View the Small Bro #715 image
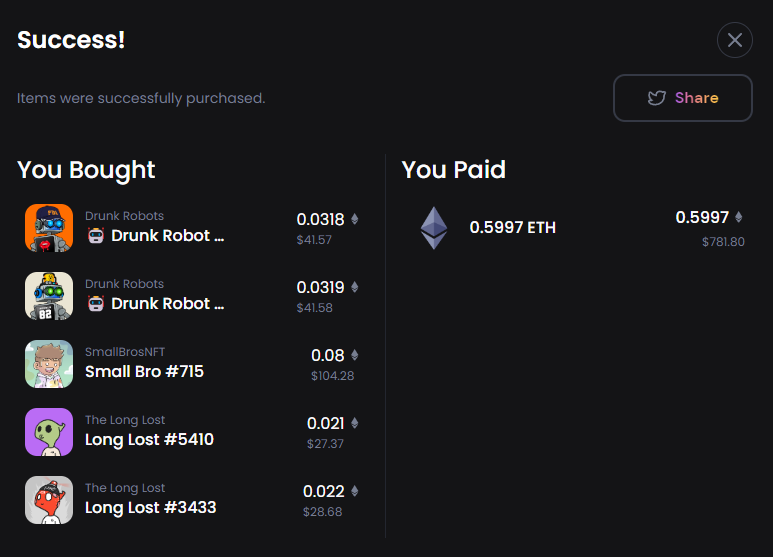This screenshot has width=773, height=557. (x=49, y=364)
